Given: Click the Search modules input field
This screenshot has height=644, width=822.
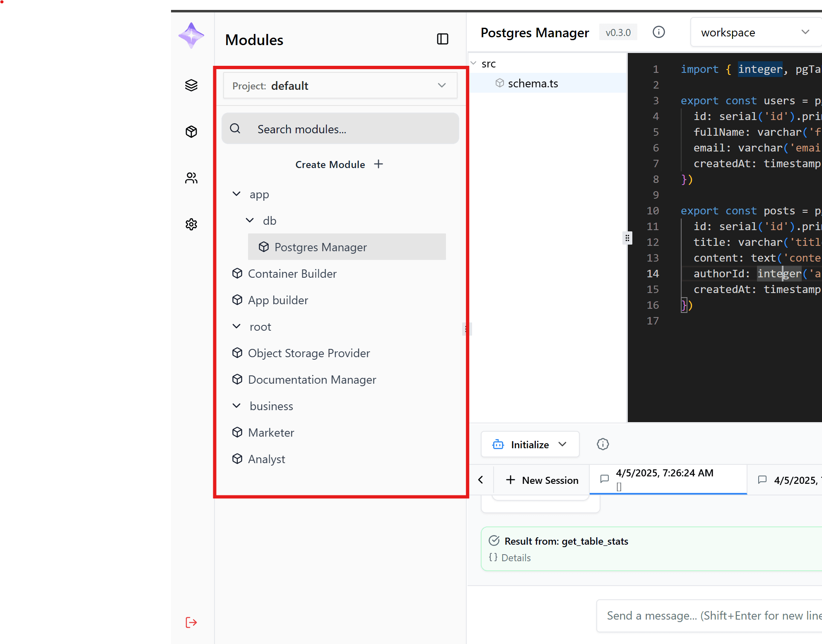Looking at the screenshot, I should point(340,129).
